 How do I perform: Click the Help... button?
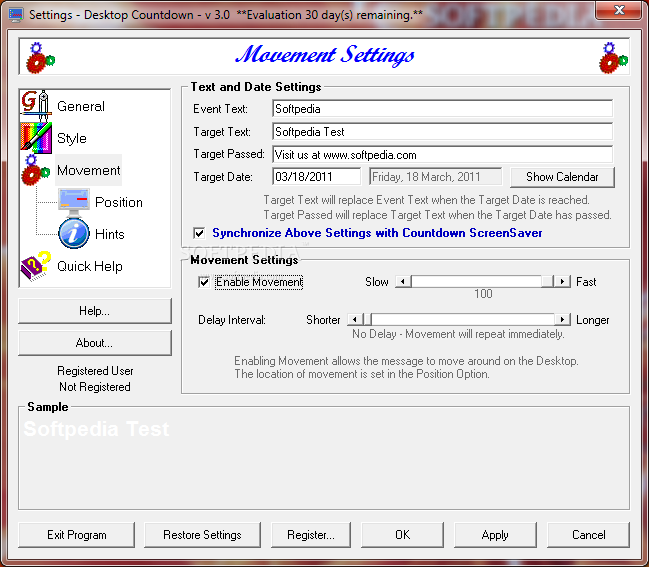tap(95, 311)
